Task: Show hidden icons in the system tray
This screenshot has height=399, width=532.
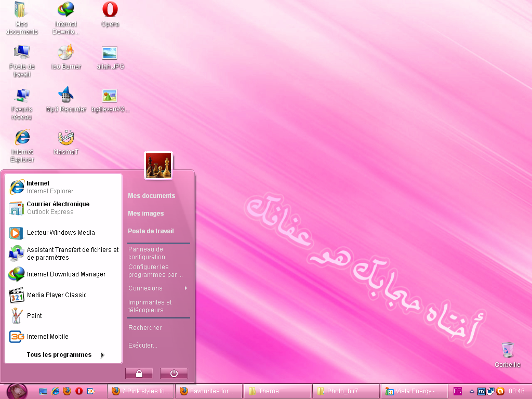Action: click(472, 391)
